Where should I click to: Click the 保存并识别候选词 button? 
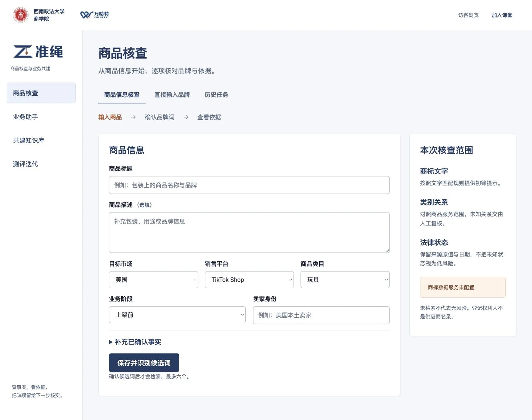[x=144, y=363]
